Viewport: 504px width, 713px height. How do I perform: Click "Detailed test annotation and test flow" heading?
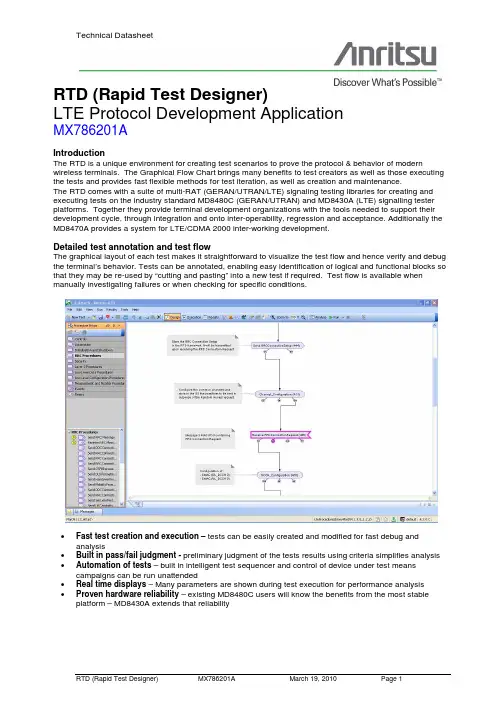coord(132,247)
